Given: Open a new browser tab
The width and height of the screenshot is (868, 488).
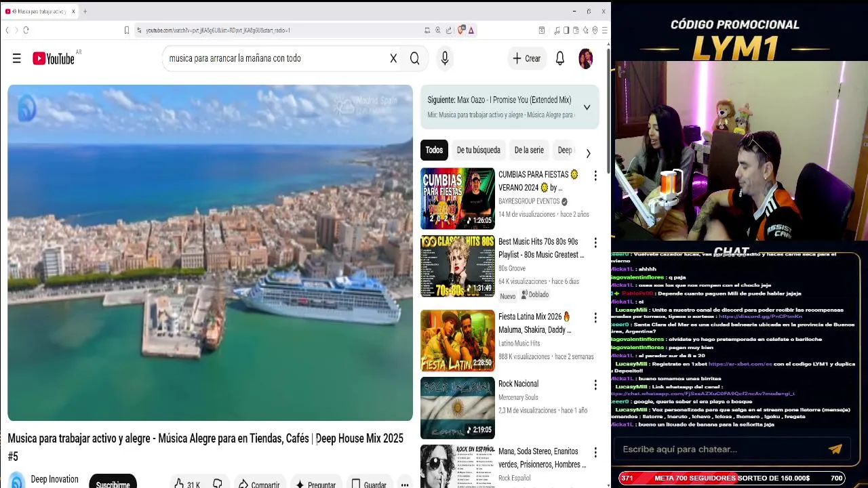Looking at the screenshot, I should 85,12.
